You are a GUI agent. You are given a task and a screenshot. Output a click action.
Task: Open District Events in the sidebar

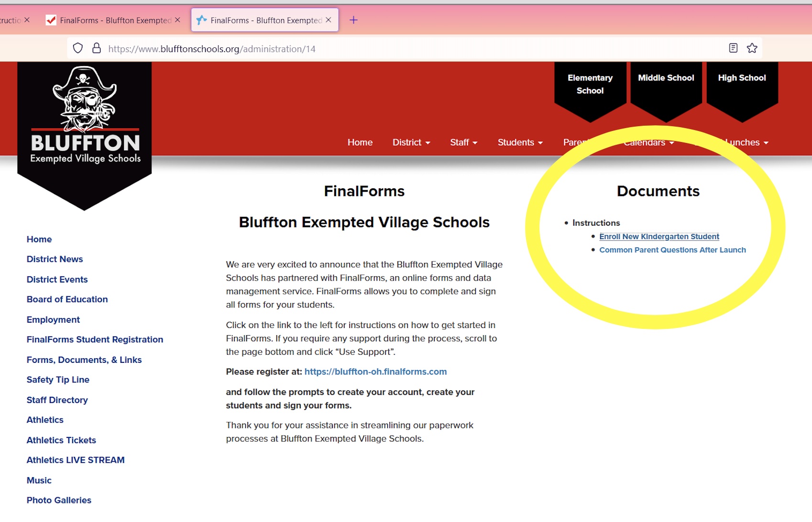(57, 280)
